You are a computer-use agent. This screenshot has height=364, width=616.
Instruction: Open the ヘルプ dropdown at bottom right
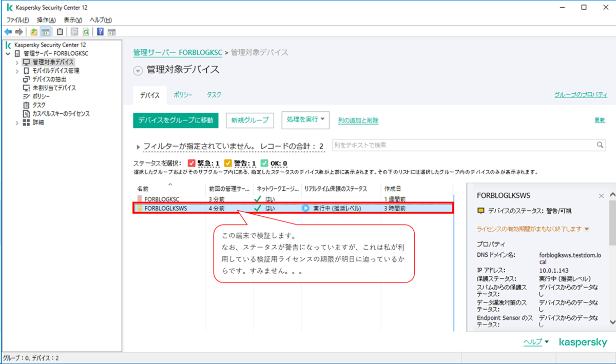click(536, 342)
